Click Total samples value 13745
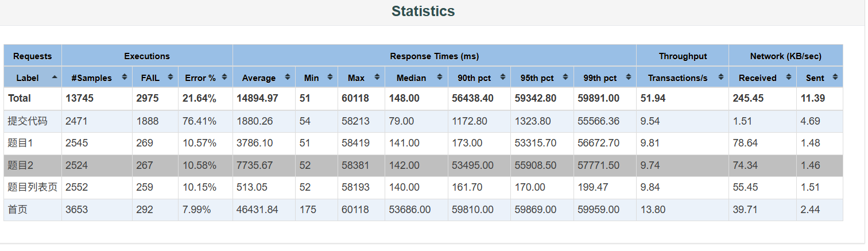The width and height of the screenshot is (868, 251). coord(80,98)
